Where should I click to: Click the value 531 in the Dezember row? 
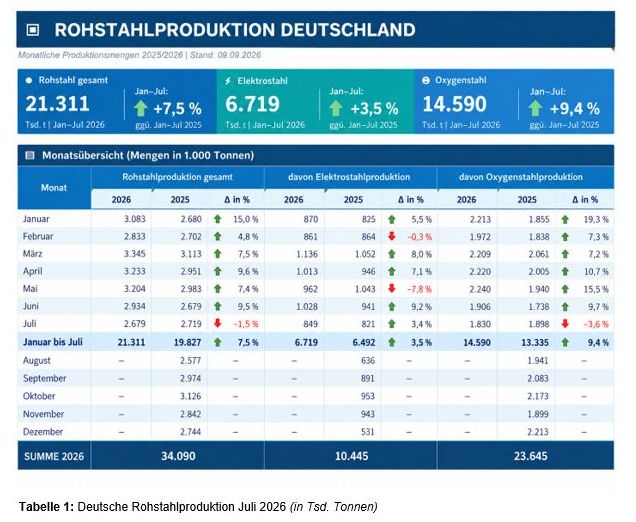click(368, 432)
